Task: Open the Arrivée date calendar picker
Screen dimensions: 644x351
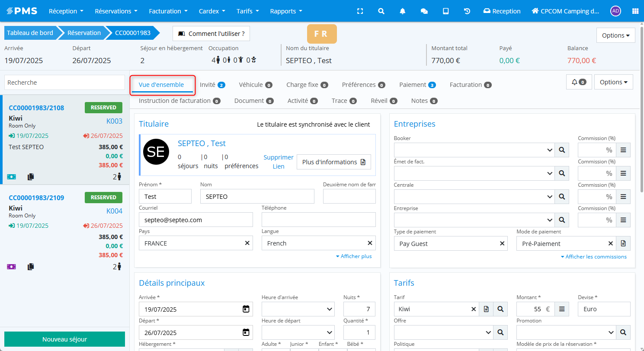Action: pos(246,309)
